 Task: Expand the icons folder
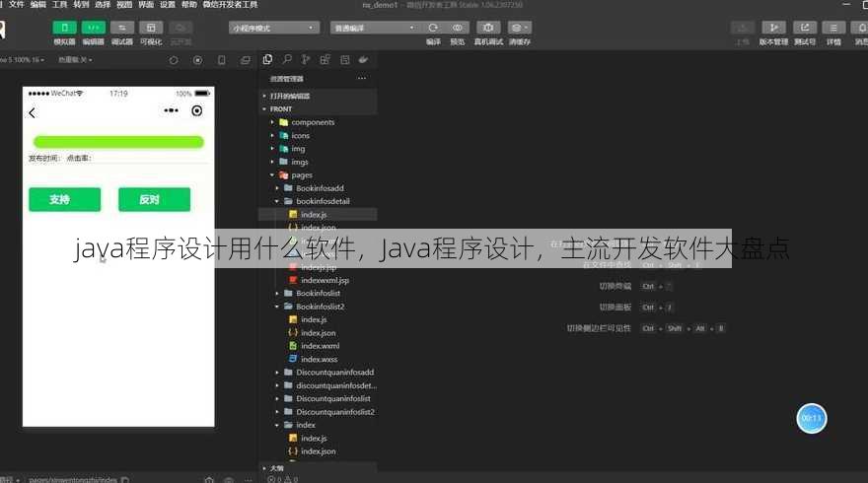point(318,136)
